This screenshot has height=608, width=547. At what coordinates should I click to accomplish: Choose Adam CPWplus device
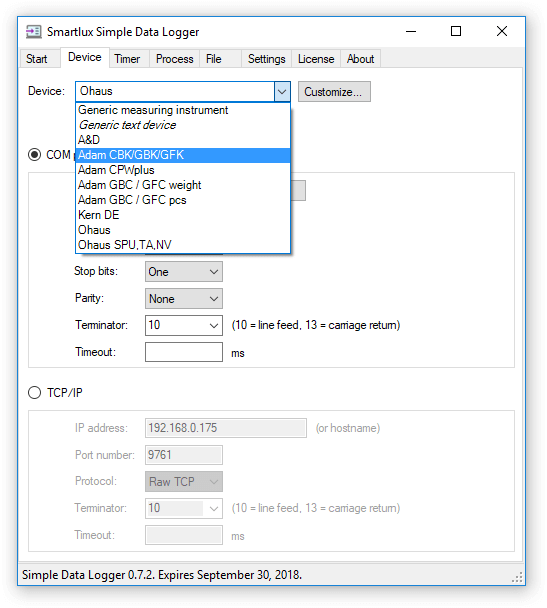(x=183, y=170)
